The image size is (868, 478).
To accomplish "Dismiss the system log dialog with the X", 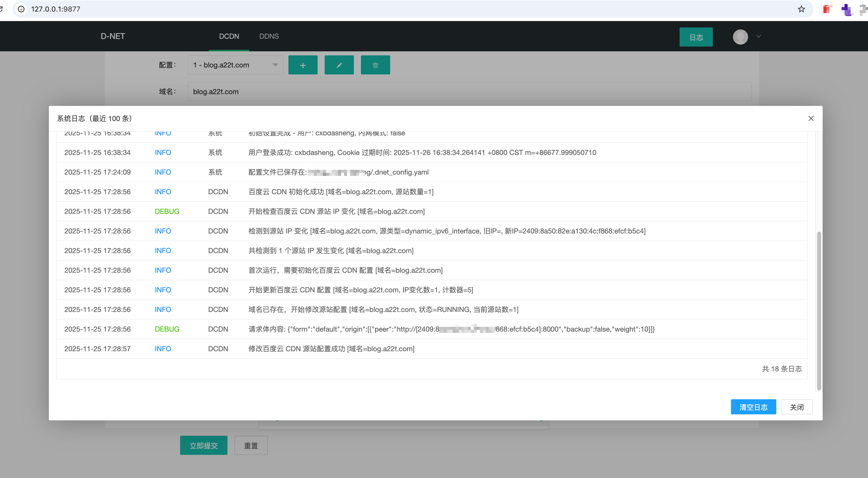I will coord(811,118).
